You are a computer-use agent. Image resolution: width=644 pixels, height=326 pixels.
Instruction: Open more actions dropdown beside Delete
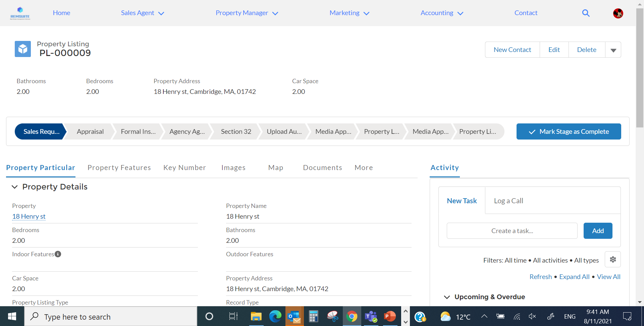click(x=613, y=50)
